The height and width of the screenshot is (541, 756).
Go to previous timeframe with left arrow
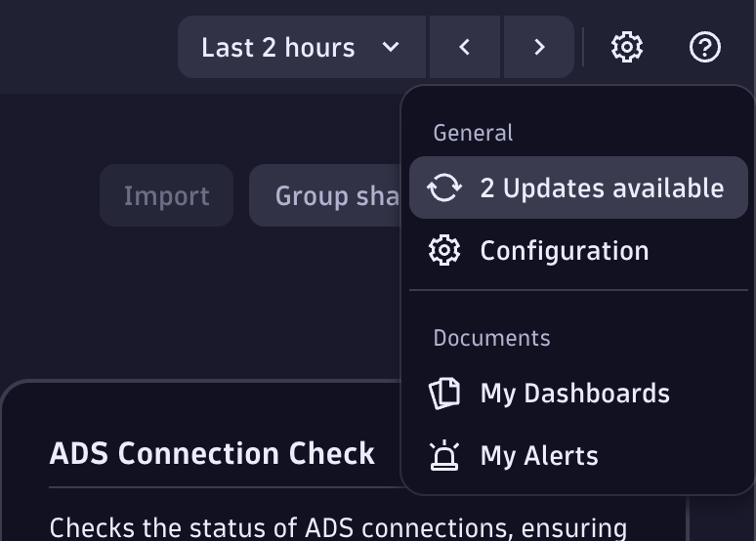pyautogui.click(x=465, y=47)
